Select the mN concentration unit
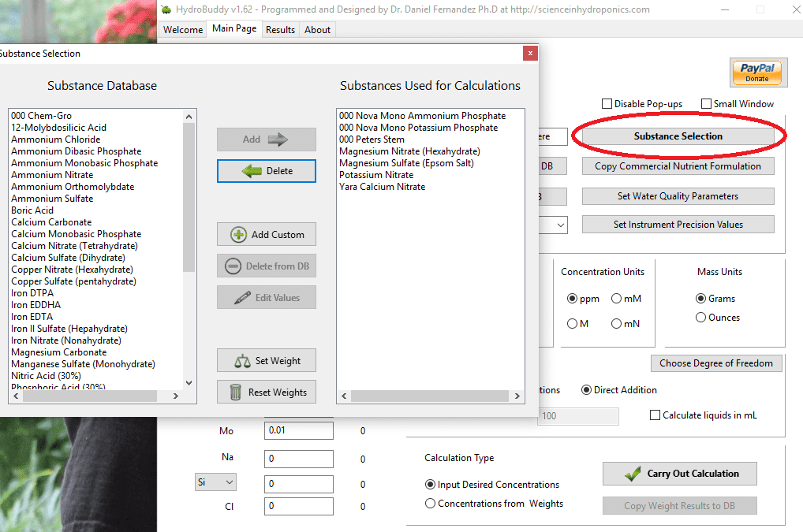The height and width of the screenshot is (532, 803). click(x=617, y=324)
